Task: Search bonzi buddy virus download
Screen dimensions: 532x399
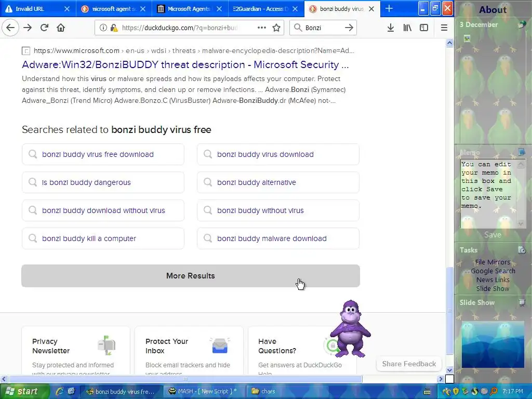Action: [278, 154]
